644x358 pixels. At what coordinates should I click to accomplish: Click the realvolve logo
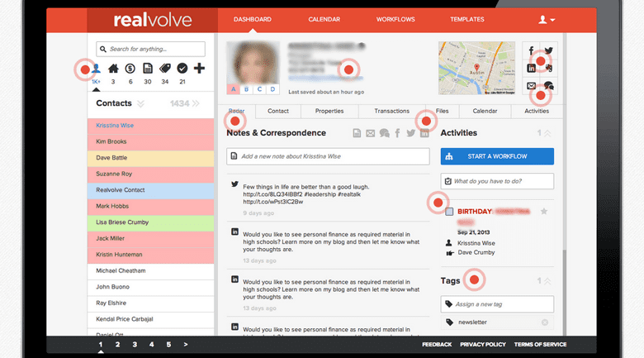point(153,20)
